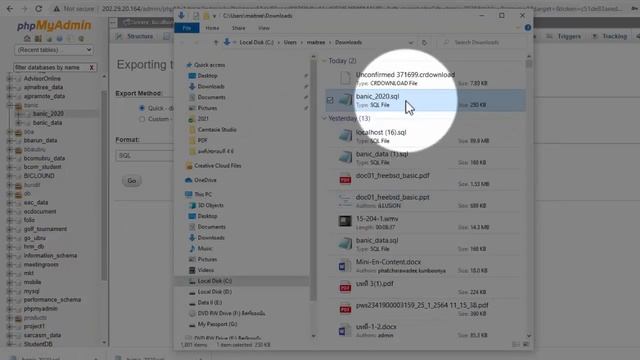Open the View ribbon tab
This screenshot has height=360, width=640.
[x=264, y=28]
